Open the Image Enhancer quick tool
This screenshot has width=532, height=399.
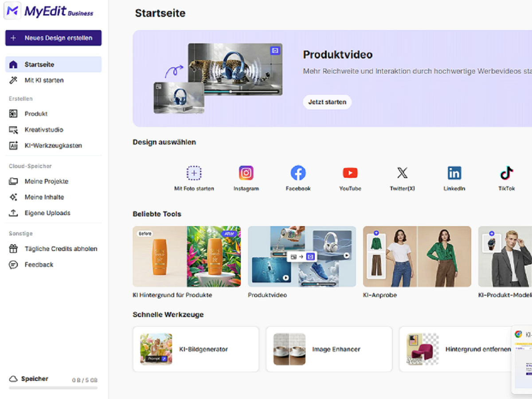point(329,349)
